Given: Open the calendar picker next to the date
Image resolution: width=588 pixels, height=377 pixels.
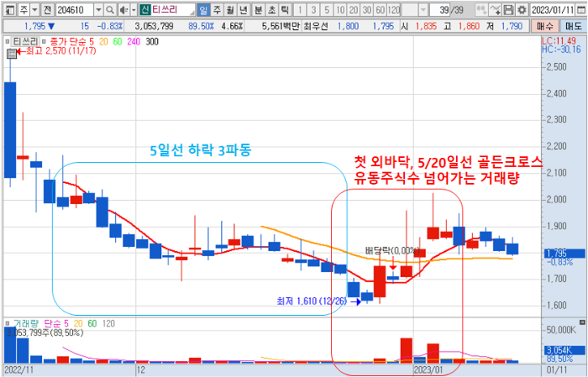Looking at the screenshot, I should coord(581,10).
